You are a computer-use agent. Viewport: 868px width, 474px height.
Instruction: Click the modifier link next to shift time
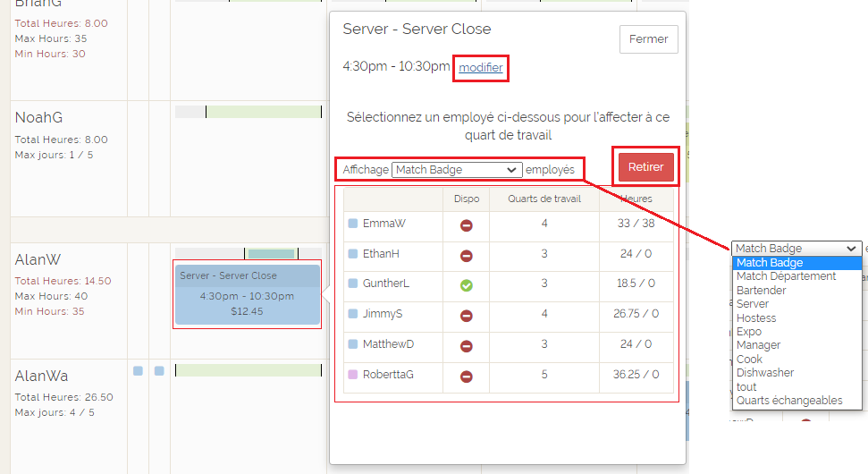coord(481,68)
